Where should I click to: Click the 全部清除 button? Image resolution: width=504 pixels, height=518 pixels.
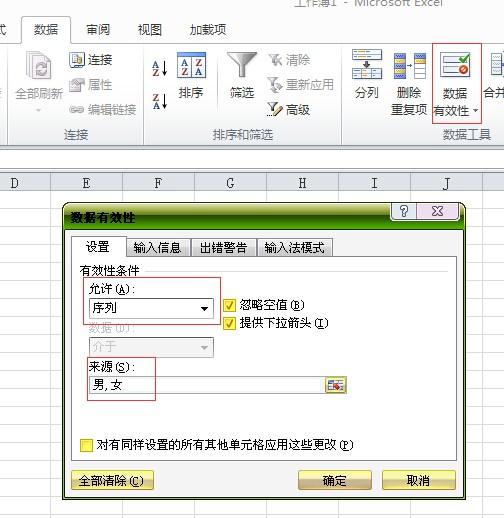[x=112, y=480]
